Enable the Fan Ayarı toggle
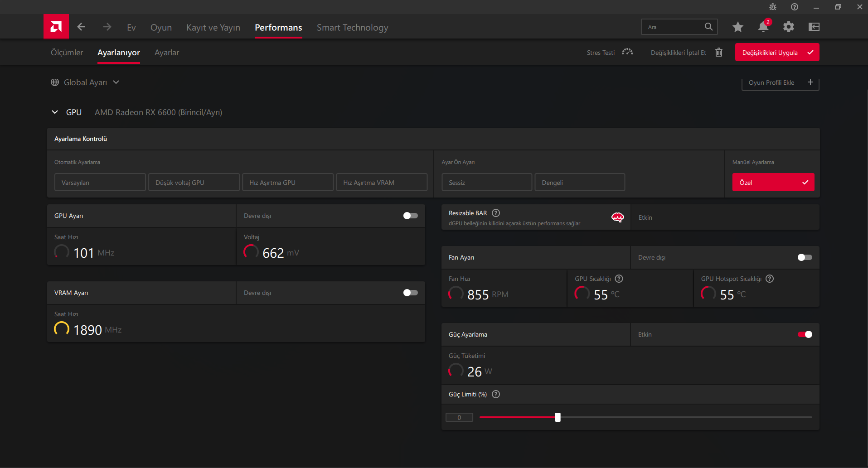868x468 pixels. (x=805, y=257)
